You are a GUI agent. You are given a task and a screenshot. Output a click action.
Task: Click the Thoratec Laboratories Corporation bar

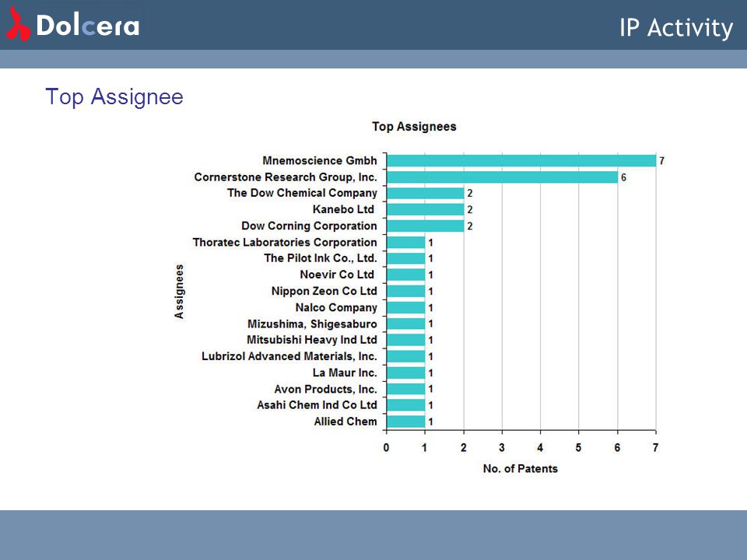[x=405, y=243]
